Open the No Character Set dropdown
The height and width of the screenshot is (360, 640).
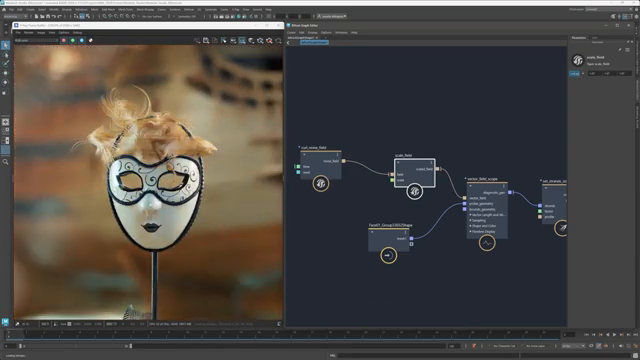pyautogui.click(x=504, y=346)
